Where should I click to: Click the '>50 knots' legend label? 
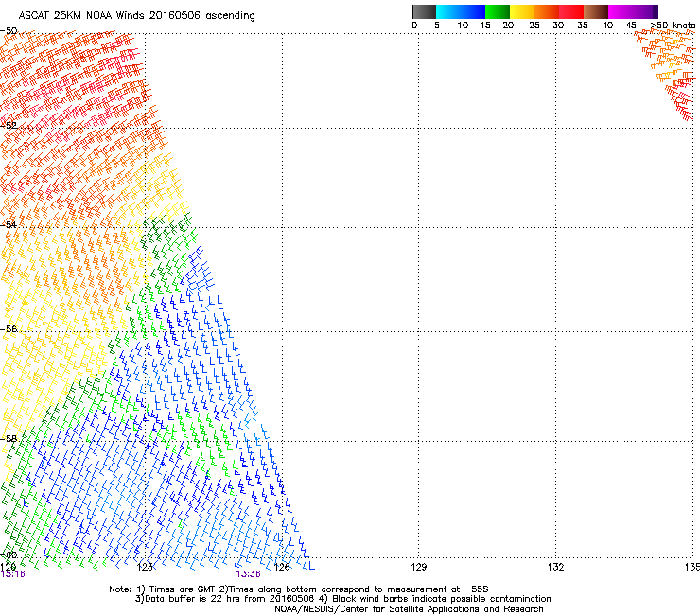click(x=673, y=26)
